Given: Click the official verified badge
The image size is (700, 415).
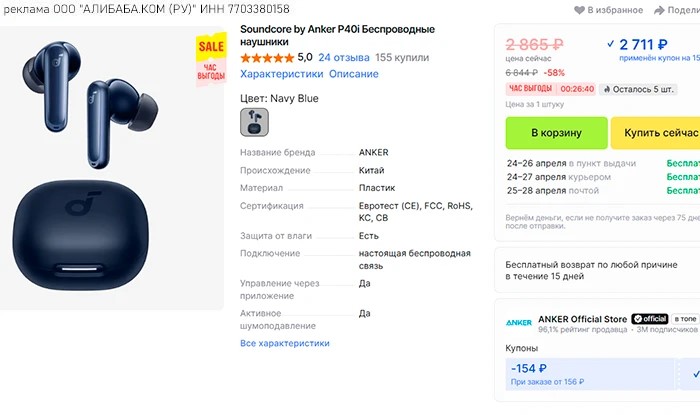Looking at the screenshot, I should [649, 319].
